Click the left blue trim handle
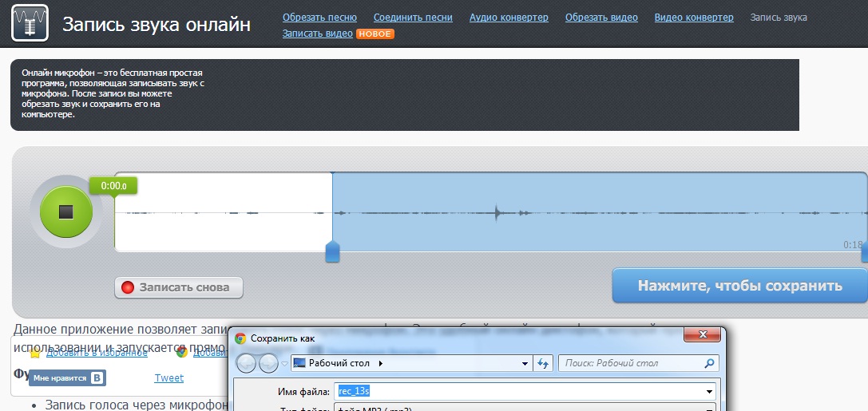This screenshot has width=868, height=411. 333,253
